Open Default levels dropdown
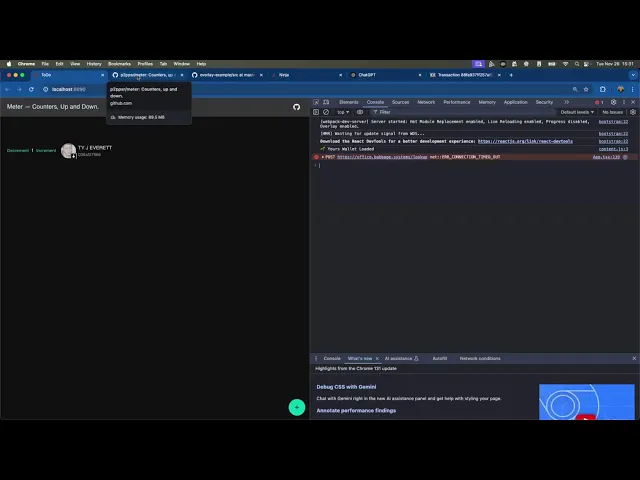 (577, 112)
